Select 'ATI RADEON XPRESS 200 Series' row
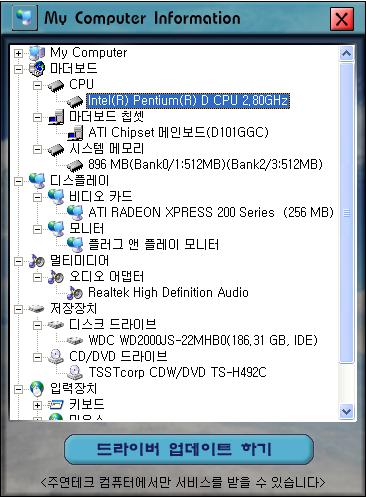Viewport: 366px width, 497px height. point(211,213)
